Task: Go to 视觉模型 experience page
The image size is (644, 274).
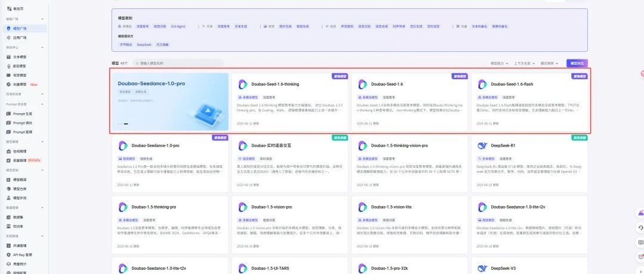Action: 19,76
